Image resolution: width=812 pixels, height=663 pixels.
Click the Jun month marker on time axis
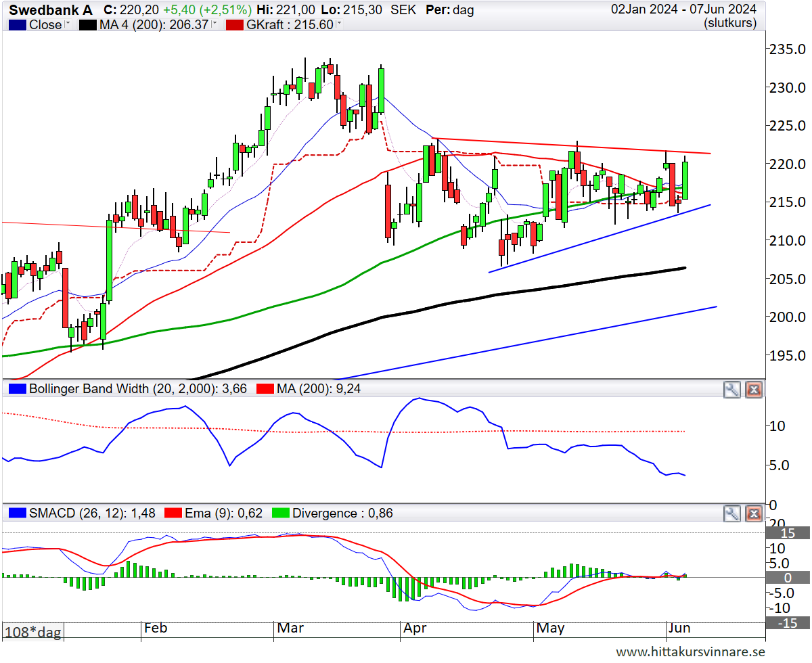tap(679, 628)
